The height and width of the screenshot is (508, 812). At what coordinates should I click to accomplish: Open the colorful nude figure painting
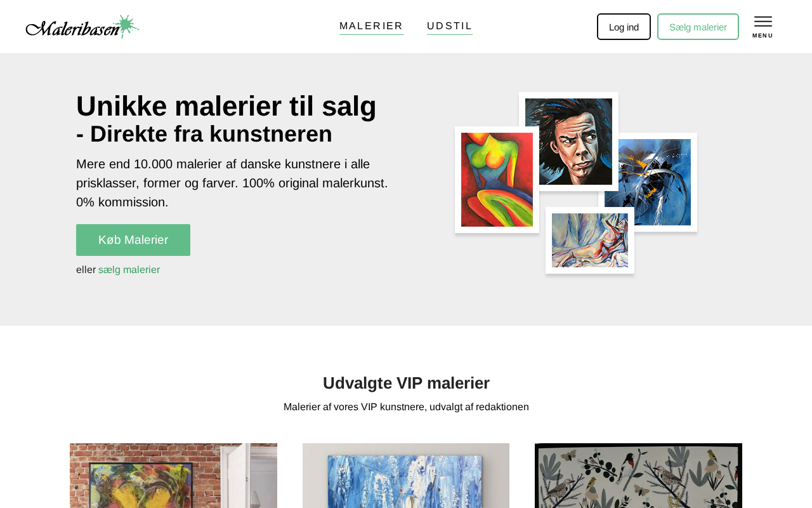click(497, 180)
